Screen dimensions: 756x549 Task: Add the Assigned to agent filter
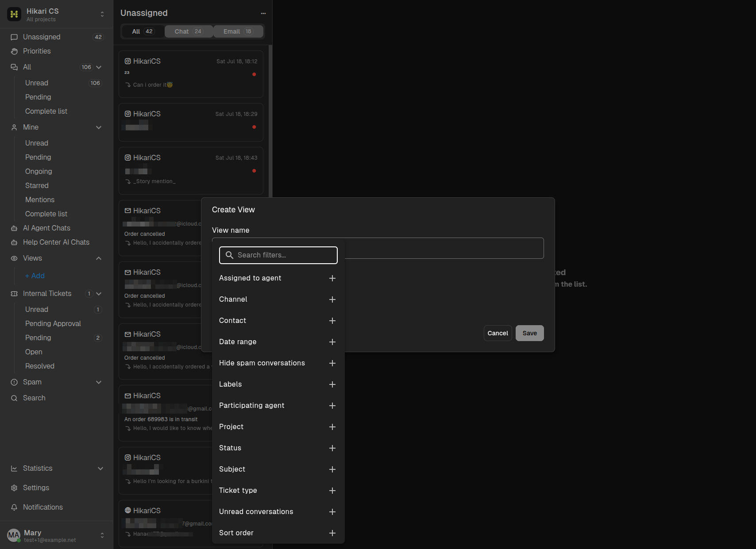[x=332, y=278]
